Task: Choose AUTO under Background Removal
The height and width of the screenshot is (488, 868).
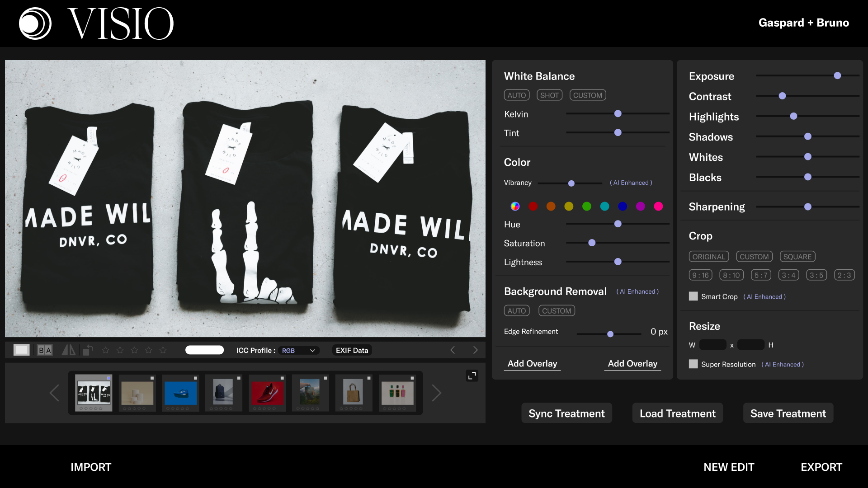Action: (517, 311)
